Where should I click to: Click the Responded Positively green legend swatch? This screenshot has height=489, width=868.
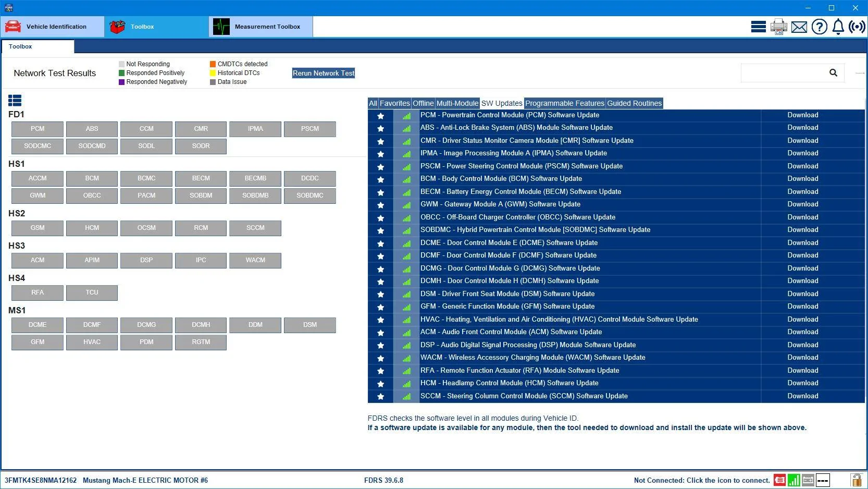coord(121,73)
